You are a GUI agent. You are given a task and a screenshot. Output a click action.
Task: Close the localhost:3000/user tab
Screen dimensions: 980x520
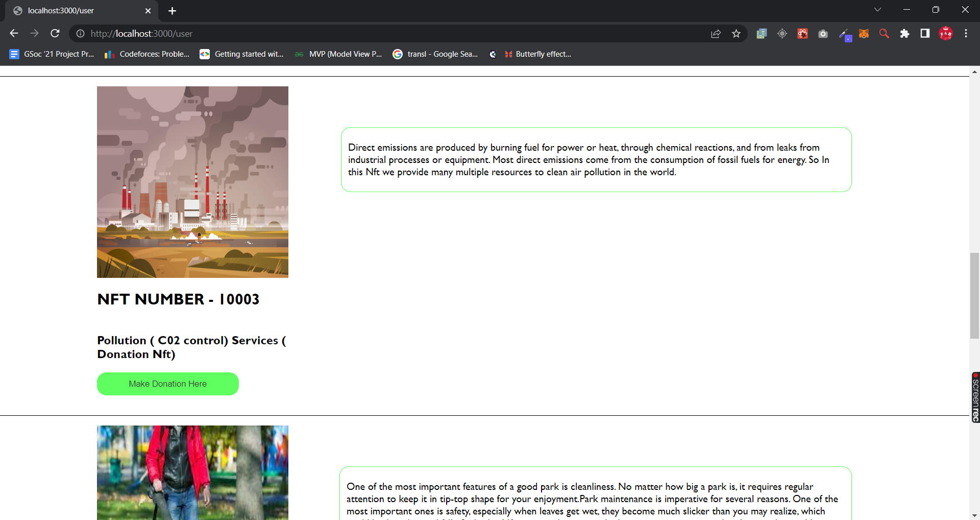pyautogui.click(x=148, y=11)
